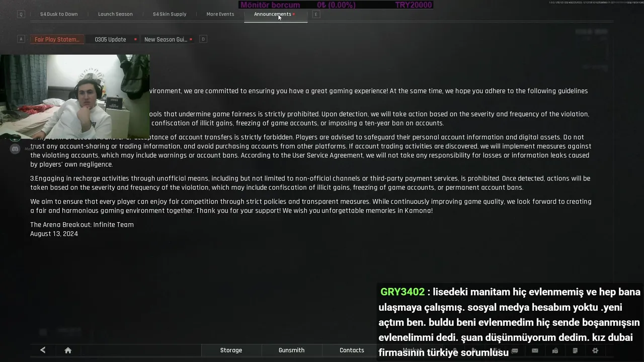644x362 pixels.
Task: Switch to S4 Dusk to Down tab
Action: click(59, 14)
